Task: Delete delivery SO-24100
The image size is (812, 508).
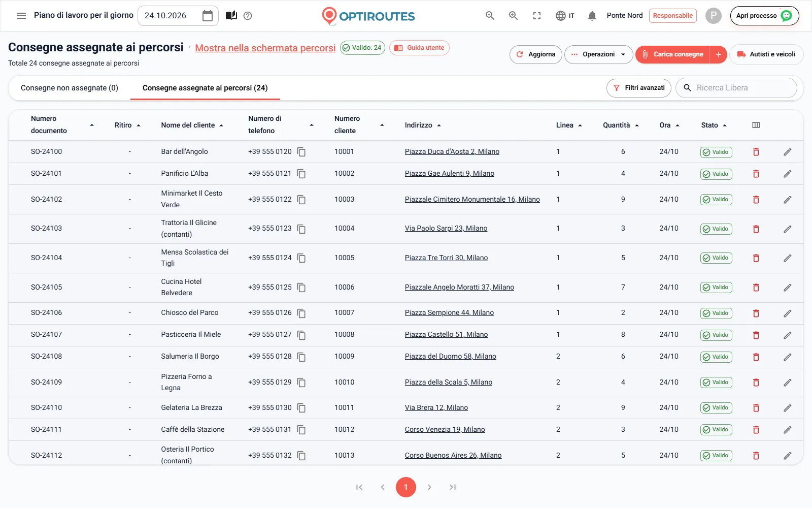Action: (756, 152)
